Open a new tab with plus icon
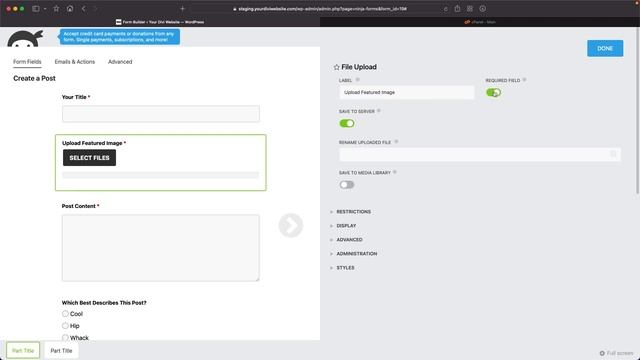Viewport: 640px width, 360px height. (182, 9)
